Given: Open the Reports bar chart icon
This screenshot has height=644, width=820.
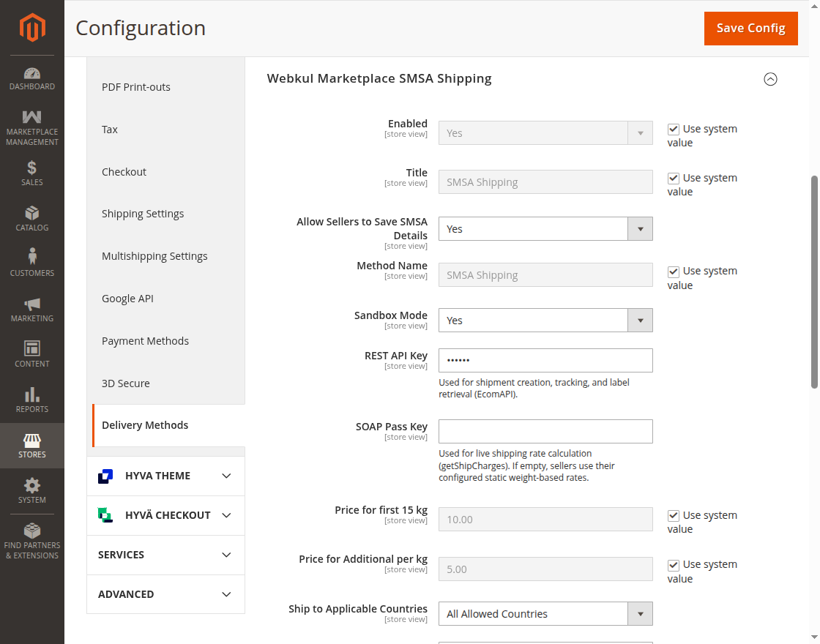Looking at the screenshot, I should tap(32, 394).
